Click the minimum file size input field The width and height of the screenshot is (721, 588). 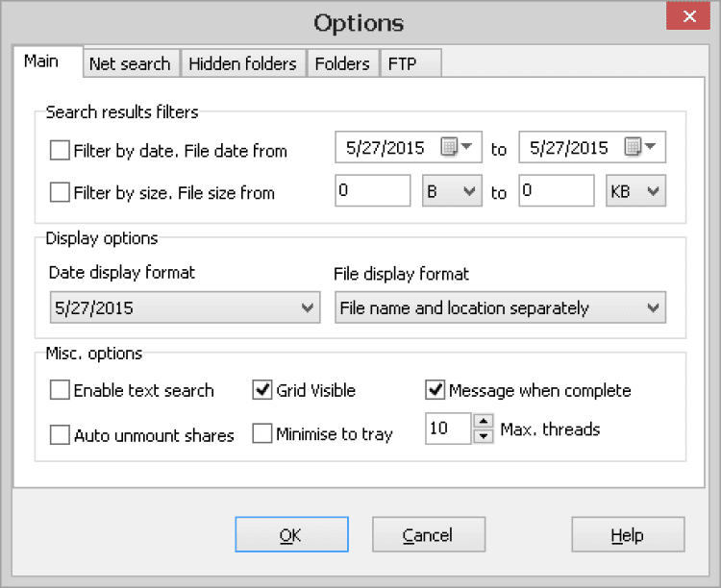[x=373, y=191]
